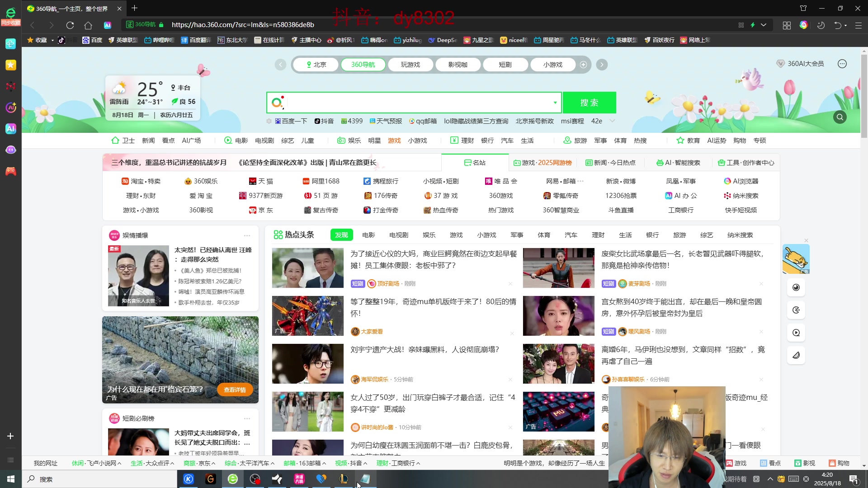Open the 京东 site link

[x=261, y=210]
